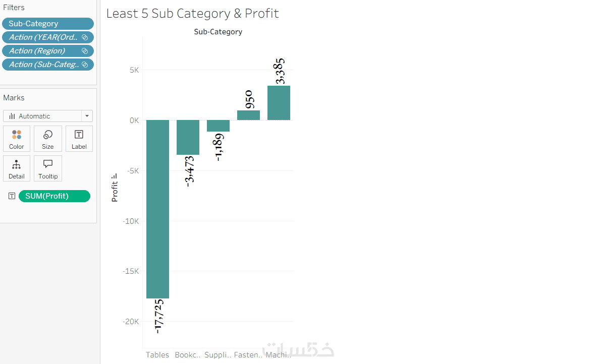Screen dimensions: 597x364
Task: Click the Sub-Category filter pill
Action: [48, 24]
